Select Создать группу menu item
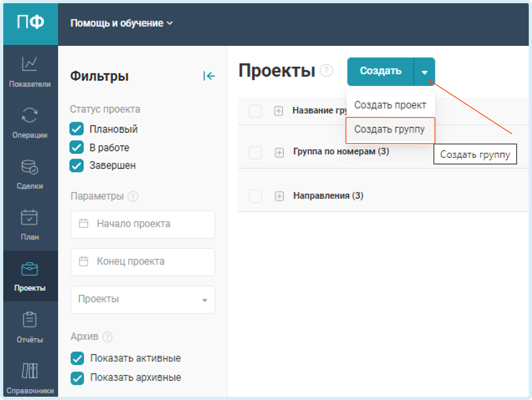The height and width of the screenshot is (400, 532). click(389, 130)
